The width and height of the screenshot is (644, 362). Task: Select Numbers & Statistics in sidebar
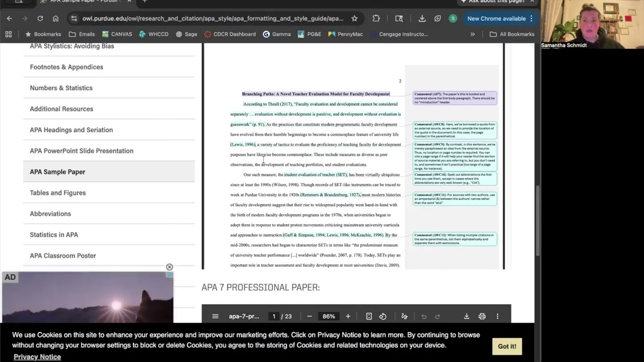coord(61,88)
